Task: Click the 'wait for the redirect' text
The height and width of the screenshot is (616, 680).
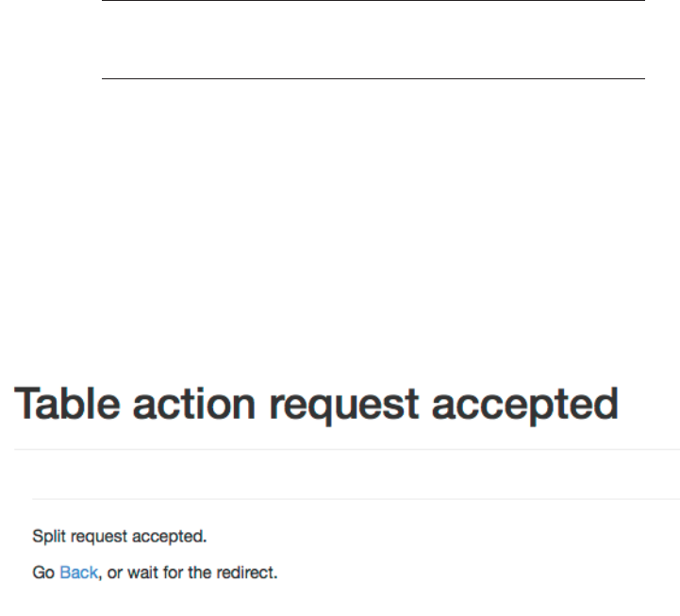Action: click(214, 573)
